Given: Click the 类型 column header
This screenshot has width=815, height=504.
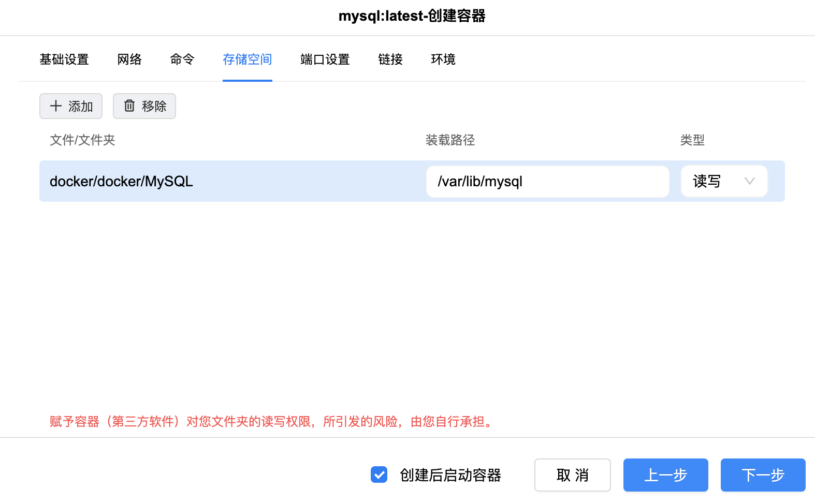Looking at the screenshot, I should point(692,140).
